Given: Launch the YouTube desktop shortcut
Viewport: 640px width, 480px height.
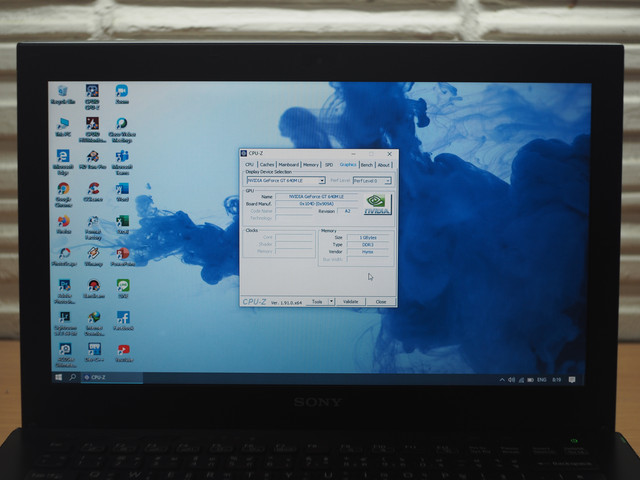Looking at the screenshot, I should click(124, 353).
